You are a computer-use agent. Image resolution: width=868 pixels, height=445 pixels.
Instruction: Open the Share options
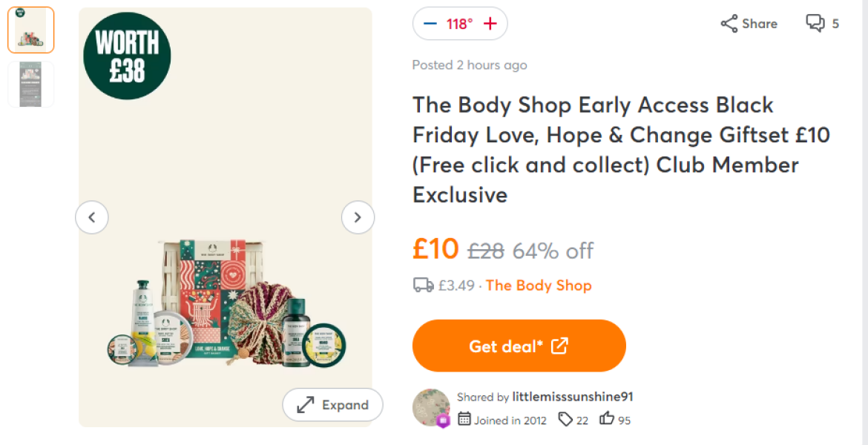[748, 23]
